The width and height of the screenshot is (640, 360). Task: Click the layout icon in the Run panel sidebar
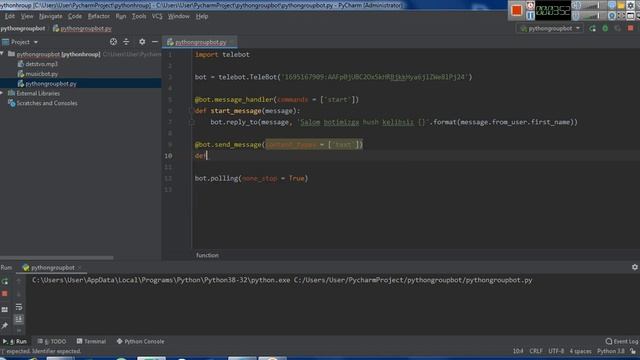[x=5, y=310]
